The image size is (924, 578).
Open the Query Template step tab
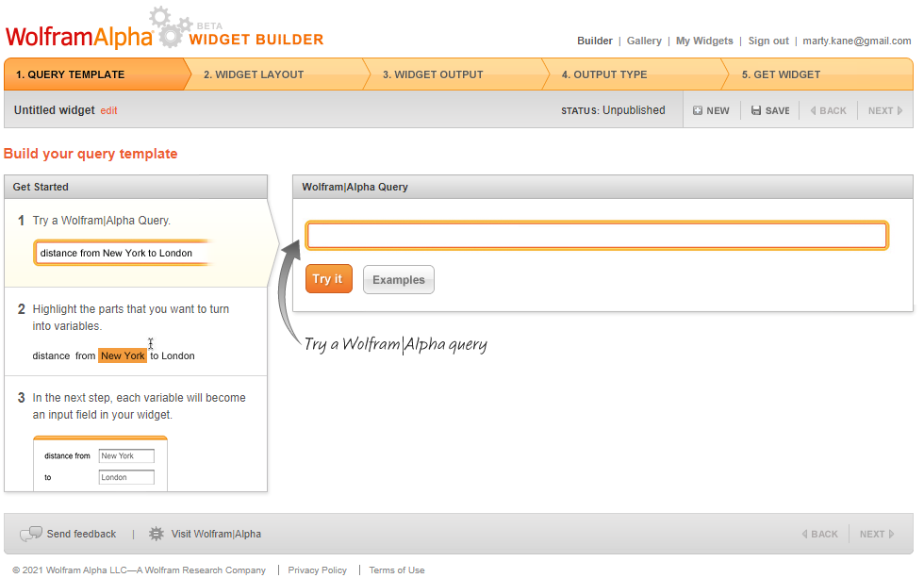click(x=94, y=74)
